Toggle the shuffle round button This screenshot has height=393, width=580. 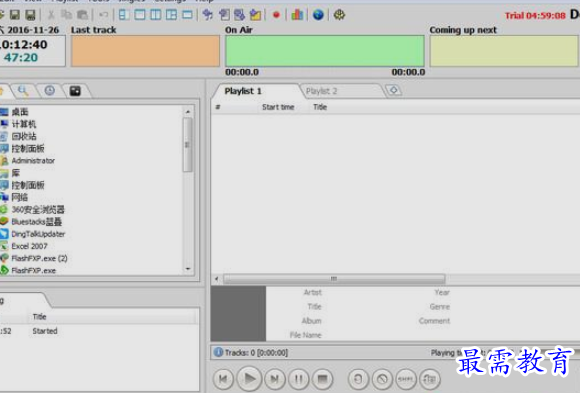point(406,379)
